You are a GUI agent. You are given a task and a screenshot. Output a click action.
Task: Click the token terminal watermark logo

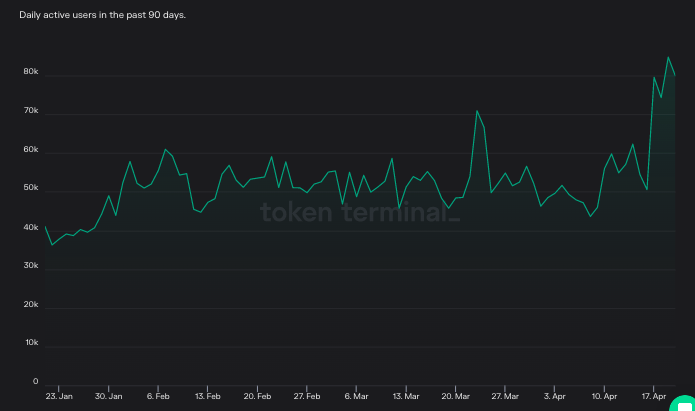point(360,213)
